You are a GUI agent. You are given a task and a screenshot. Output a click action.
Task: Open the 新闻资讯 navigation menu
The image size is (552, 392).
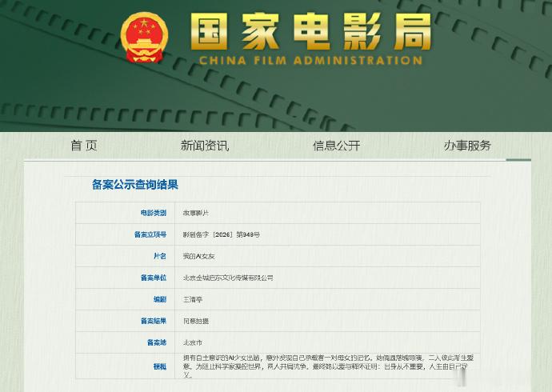205,146
